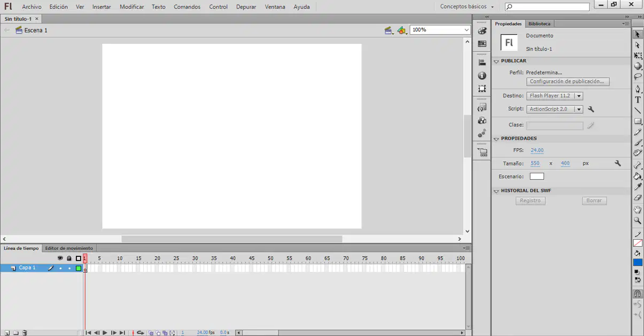
Task: Select the Eraser tool
Action: point(638,197)
